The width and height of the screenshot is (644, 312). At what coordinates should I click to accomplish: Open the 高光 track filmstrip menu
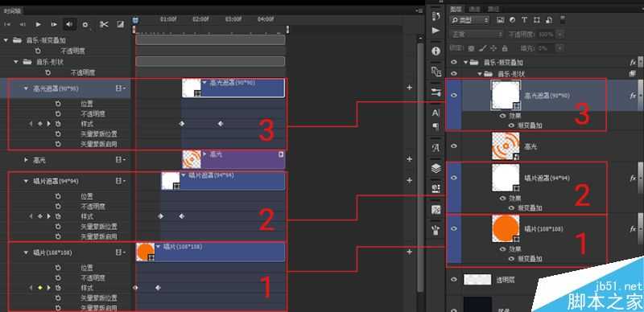(122, 160)
